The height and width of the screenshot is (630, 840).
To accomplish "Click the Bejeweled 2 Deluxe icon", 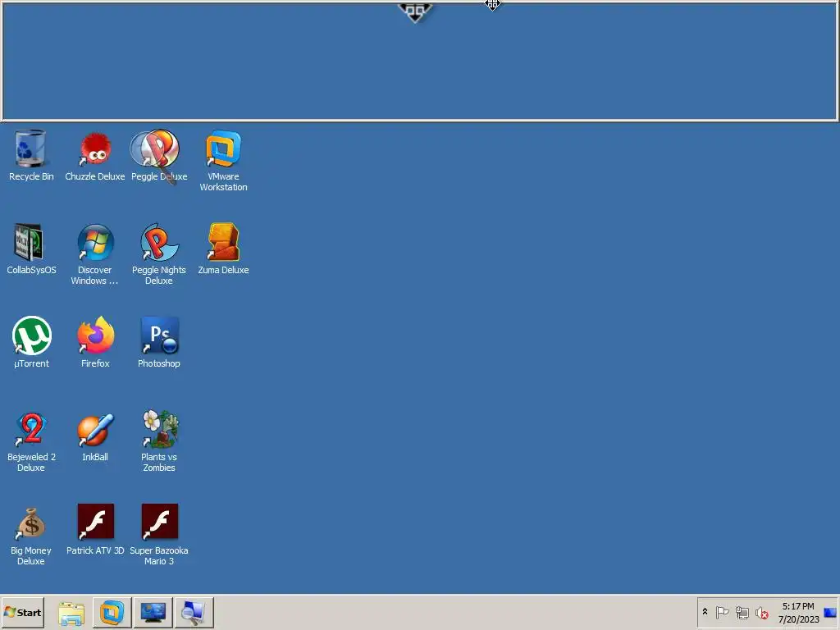I will [31, 441].
